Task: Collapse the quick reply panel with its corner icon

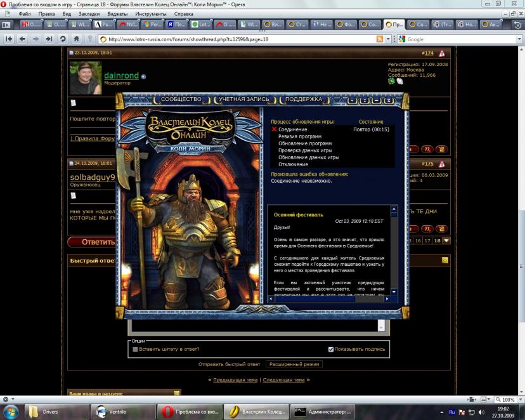Action: click(x=444, y=260)
